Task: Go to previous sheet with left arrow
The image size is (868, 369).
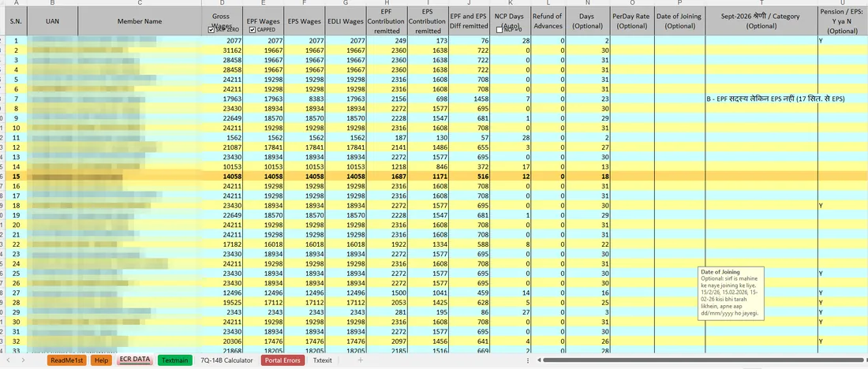Action: point(8,360)
